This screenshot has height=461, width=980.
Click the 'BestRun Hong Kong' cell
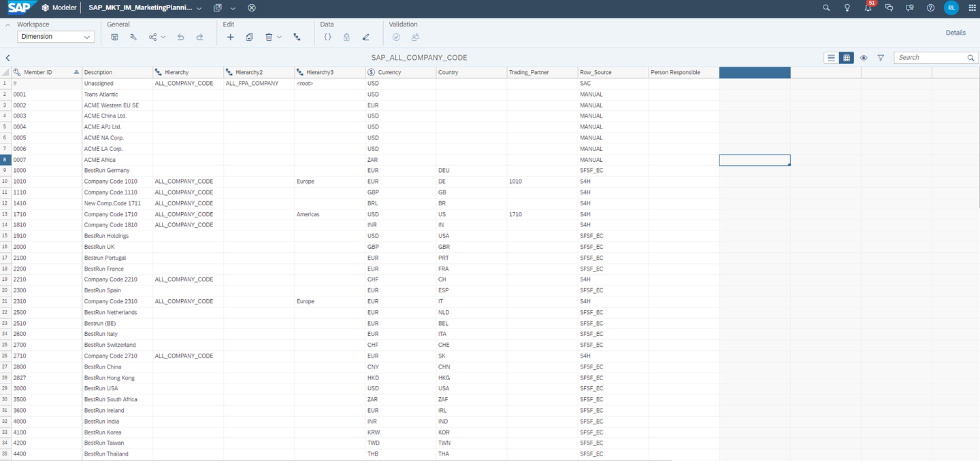118,378
